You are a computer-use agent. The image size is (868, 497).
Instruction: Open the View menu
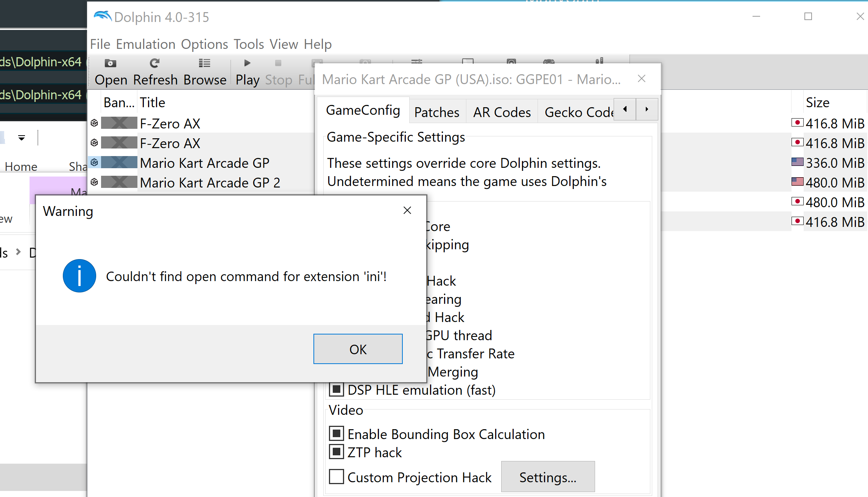coord(284,44)
